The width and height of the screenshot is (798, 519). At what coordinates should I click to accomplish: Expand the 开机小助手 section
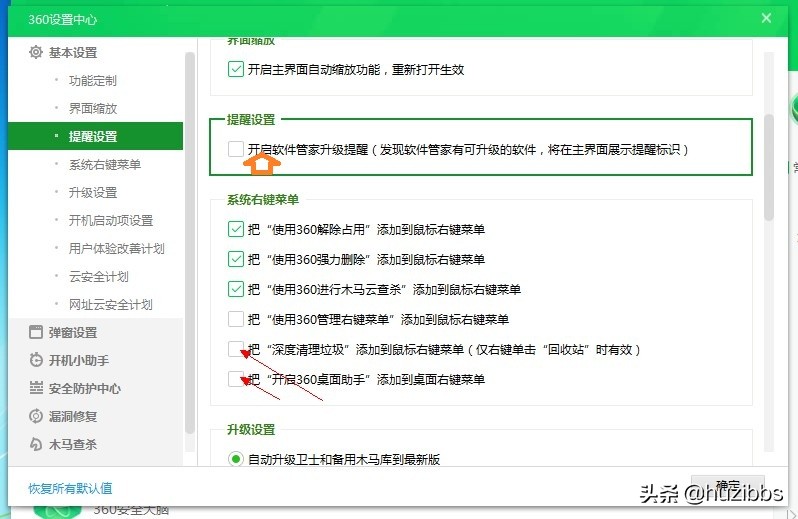(79, 360)
